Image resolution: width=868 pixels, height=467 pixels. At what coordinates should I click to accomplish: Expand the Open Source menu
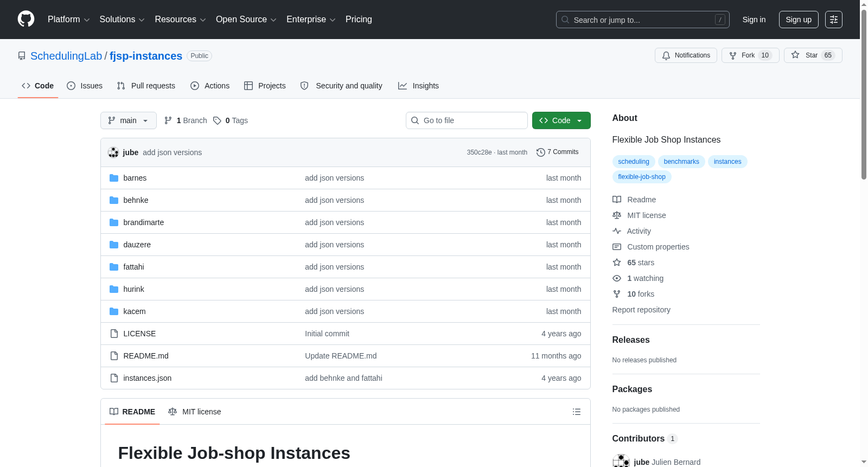[246, 20]
